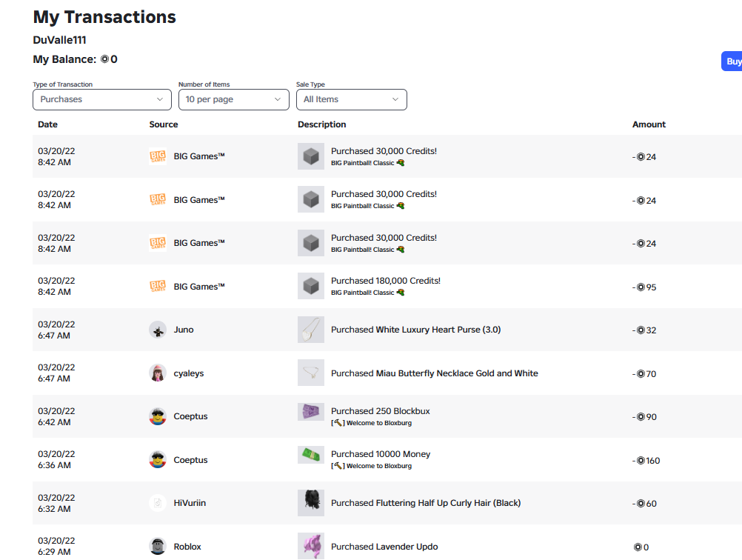Open the Type of Transaction dropdown
The image size is (742, 560).
pos(101,99)
